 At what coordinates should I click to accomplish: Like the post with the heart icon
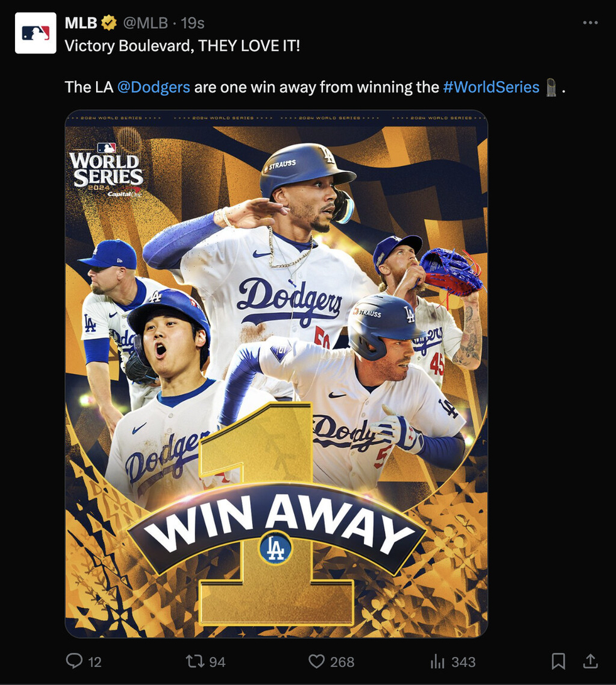click(316, 661)
